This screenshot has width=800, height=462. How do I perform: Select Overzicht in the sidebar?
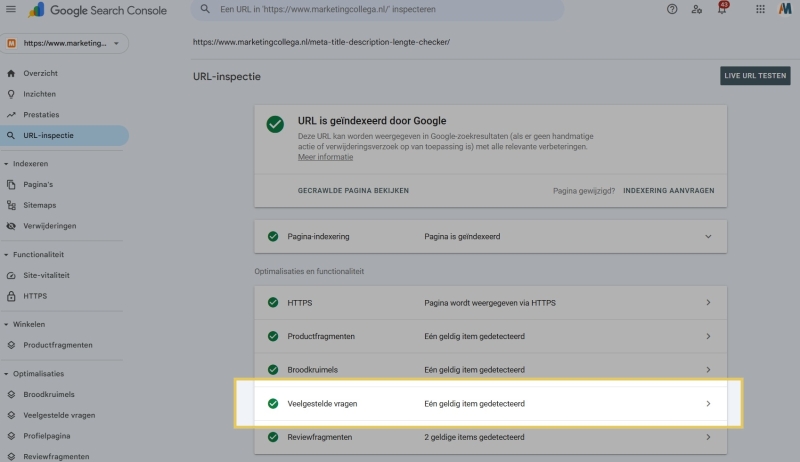point(41,74)
